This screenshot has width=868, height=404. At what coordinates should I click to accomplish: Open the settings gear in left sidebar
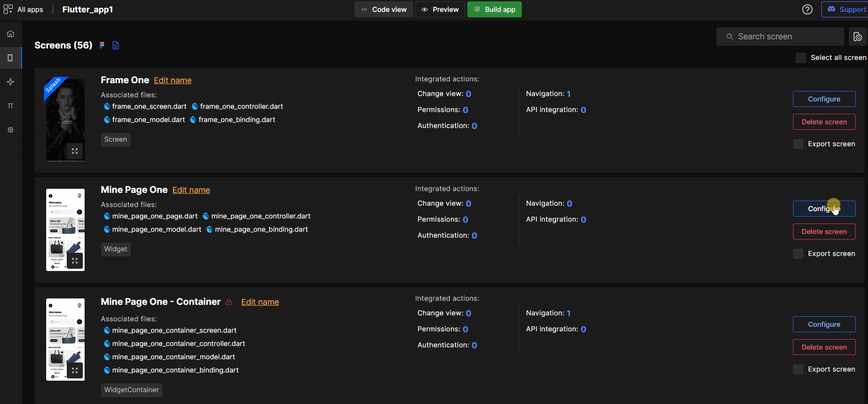click(x=11, y=130)
